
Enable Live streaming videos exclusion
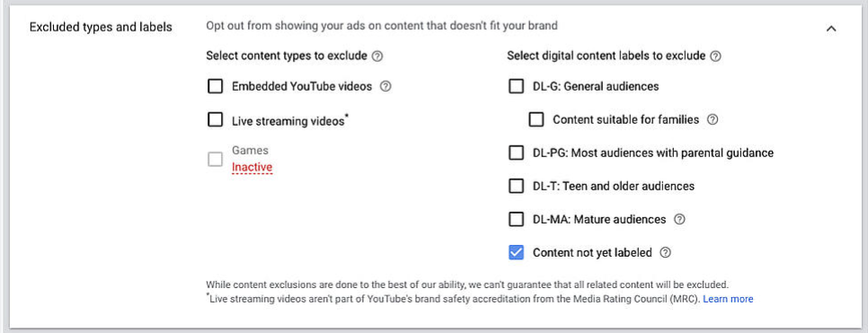pyautogui.click(x=215, y=119)
